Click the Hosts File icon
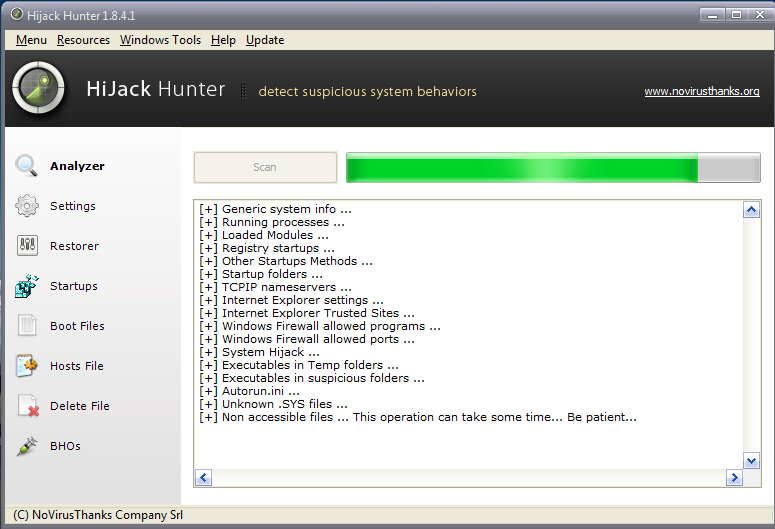The image size is (775, 529). click(27, 366)
